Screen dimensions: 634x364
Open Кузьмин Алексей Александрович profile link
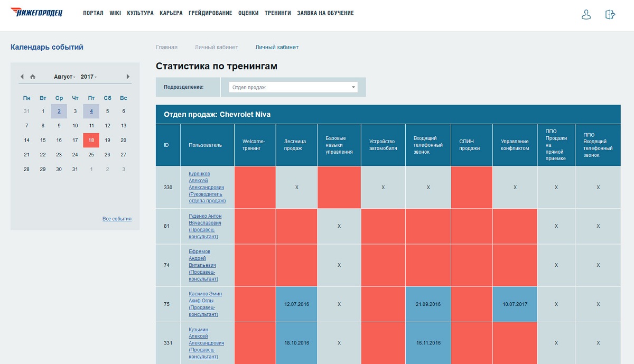tap(206, 343)
